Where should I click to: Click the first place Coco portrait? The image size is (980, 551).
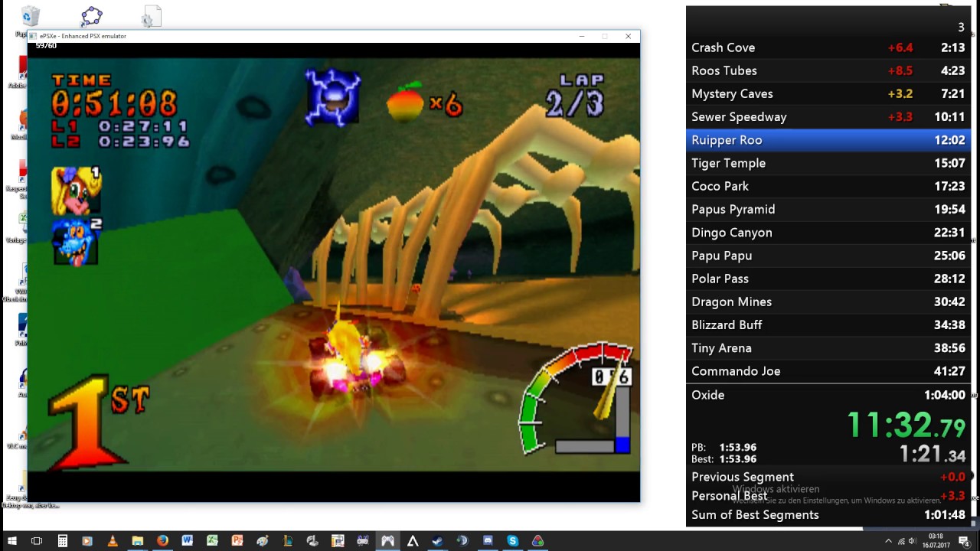(76, 191)
